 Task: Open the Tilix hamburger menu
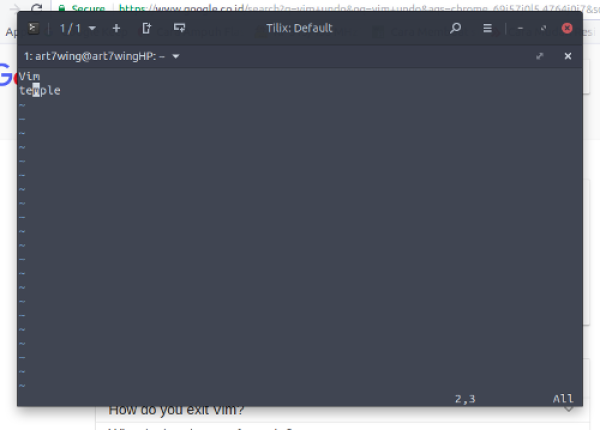pos(487,28)
